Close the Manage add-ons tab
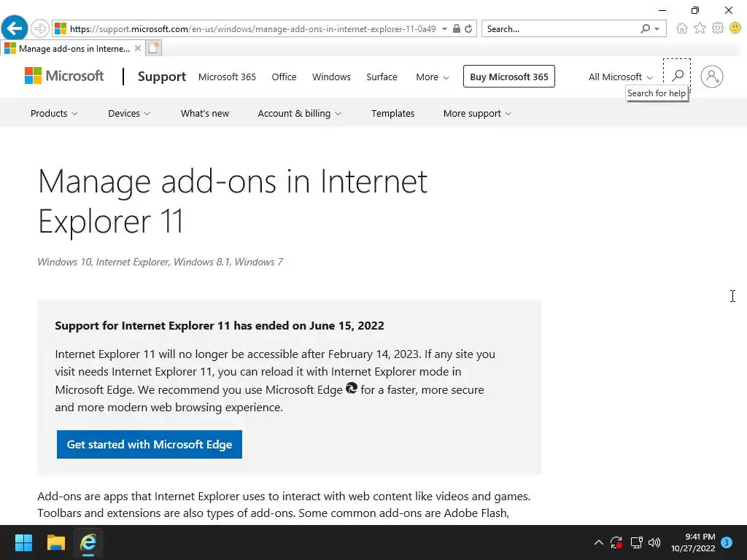 pos(138,48)
